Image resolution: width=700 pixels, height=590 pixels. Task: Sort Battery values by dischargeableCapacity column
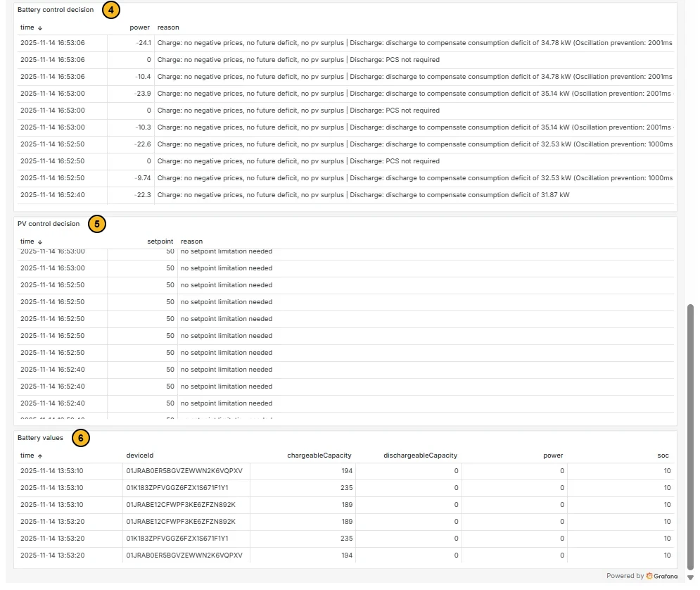(420, 455)
